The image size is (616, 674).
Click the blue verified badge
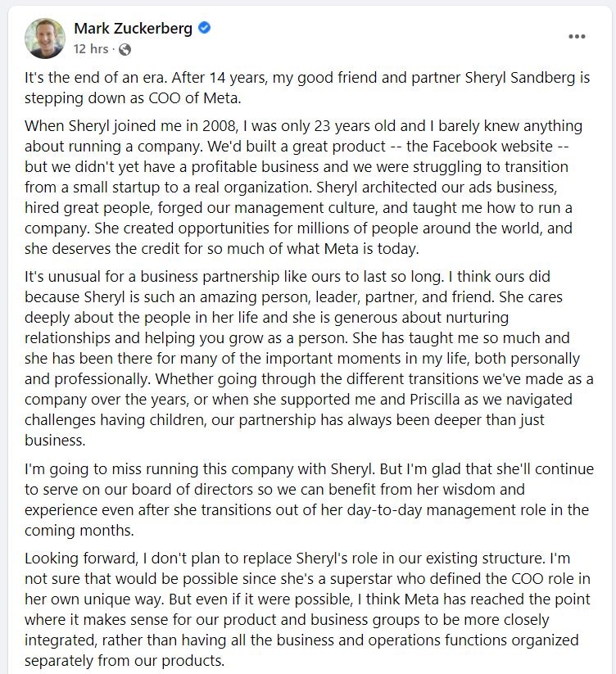(205, 29)
